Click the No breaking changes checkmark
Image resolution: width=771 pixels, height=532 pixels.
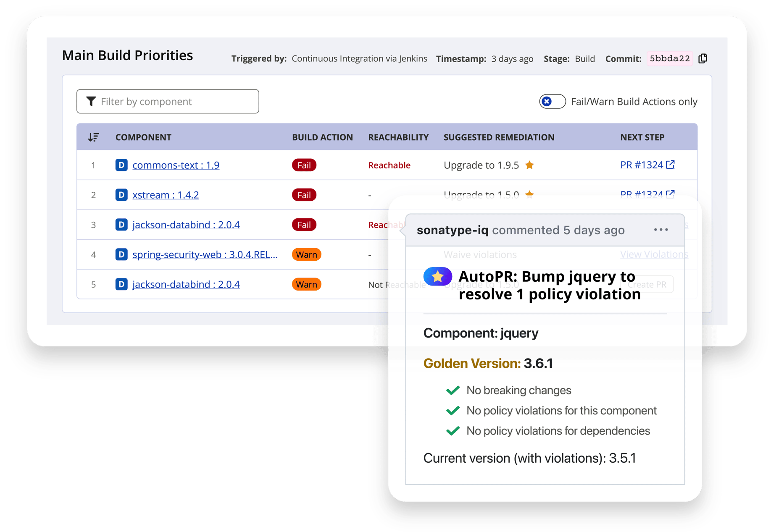point(453,390)
